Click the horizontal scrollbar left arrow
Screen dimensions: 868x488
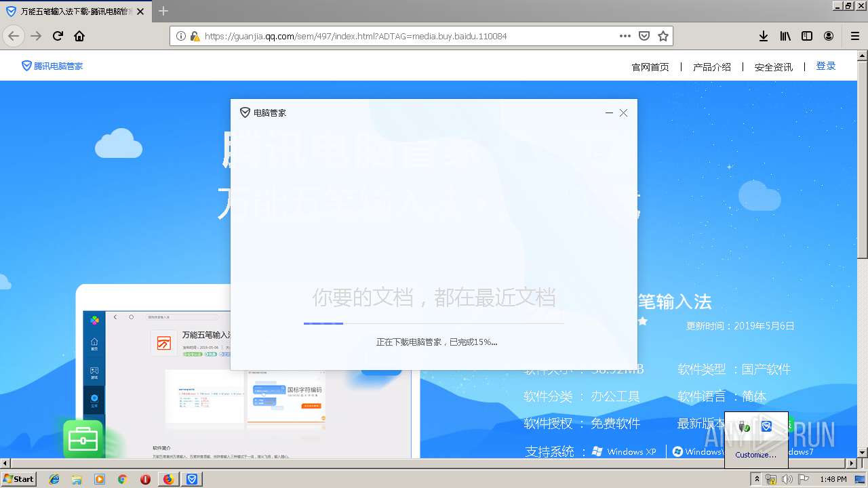coord(5,463)
